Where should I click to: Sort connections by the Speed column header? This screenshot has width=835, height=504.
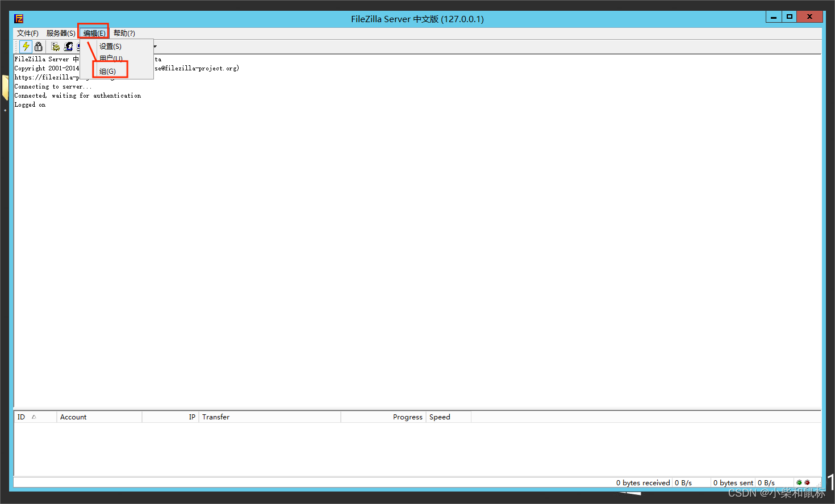449,417
